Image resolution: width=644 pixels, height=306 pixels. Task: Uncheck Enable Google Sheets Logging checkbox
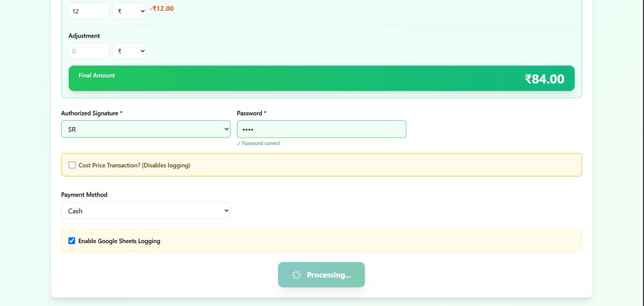coord(72,241)
